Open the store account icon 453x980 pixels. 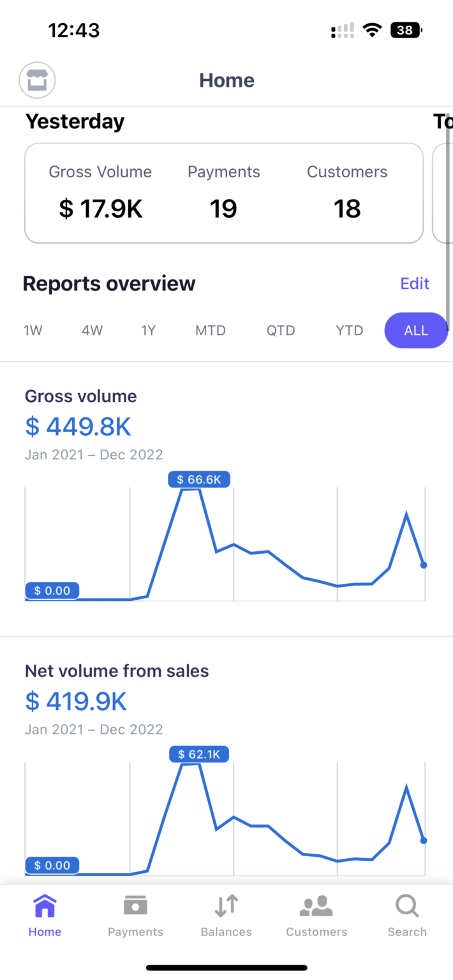pyautogui.click(x=38, y=81)
